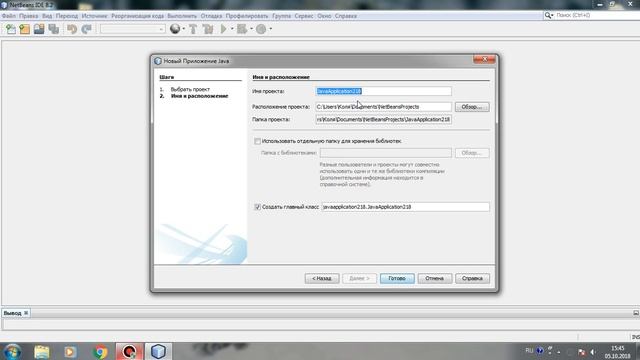Open the Windows Start menu
This screenshot has width=640, height=360.
[x=12, y=351]
